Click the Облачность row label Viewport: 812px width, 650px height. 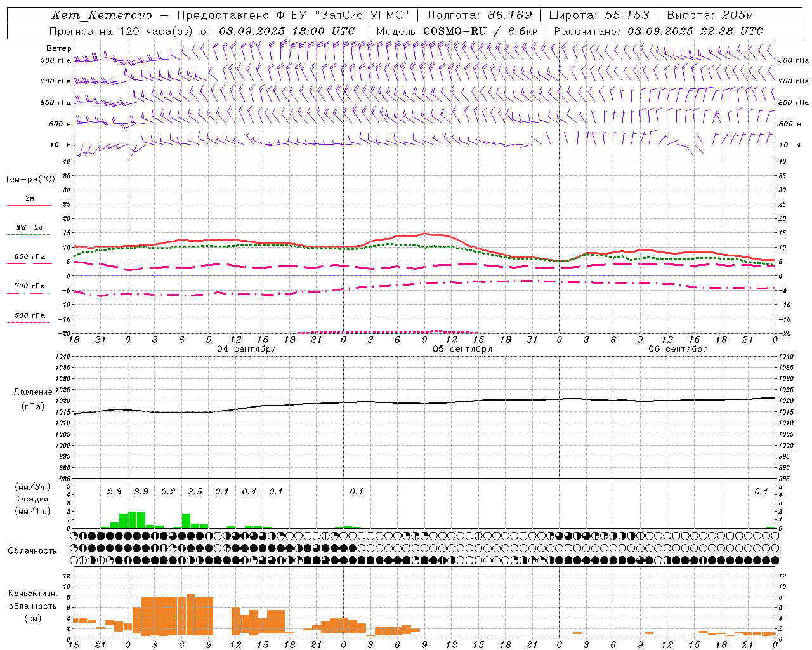(32, 551)
